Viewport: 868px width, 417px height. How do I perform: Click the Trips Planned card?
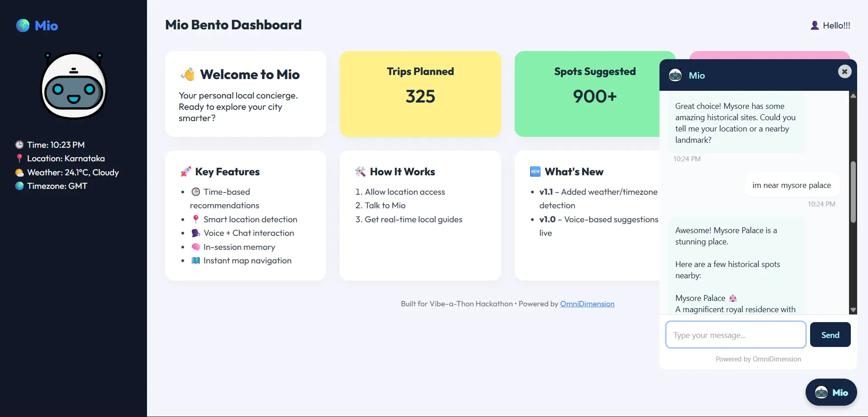[x=420, y=94]
